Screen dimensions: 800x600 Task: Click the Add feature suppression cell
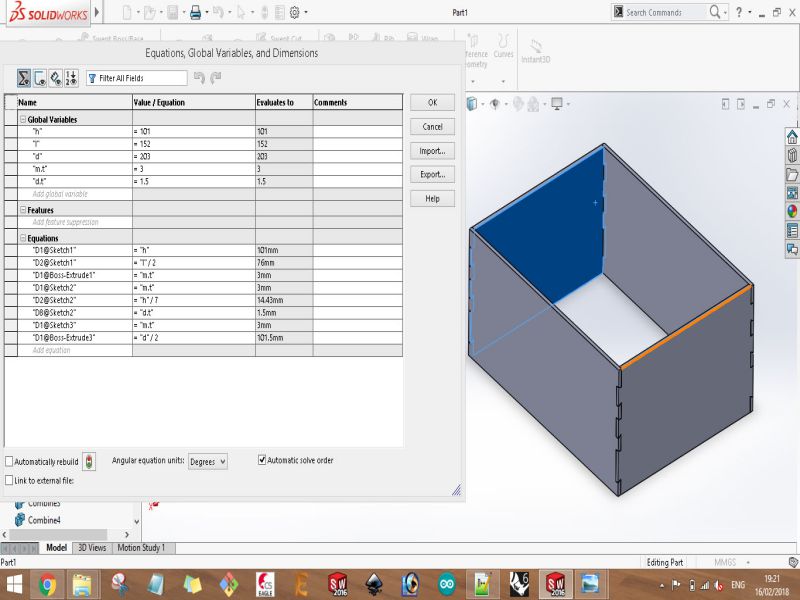tap(74, 222)
